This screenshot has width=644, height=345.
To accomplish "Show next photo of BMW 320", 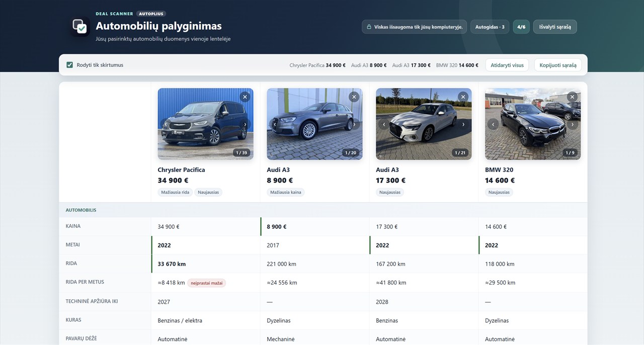I will coord(572,124).
